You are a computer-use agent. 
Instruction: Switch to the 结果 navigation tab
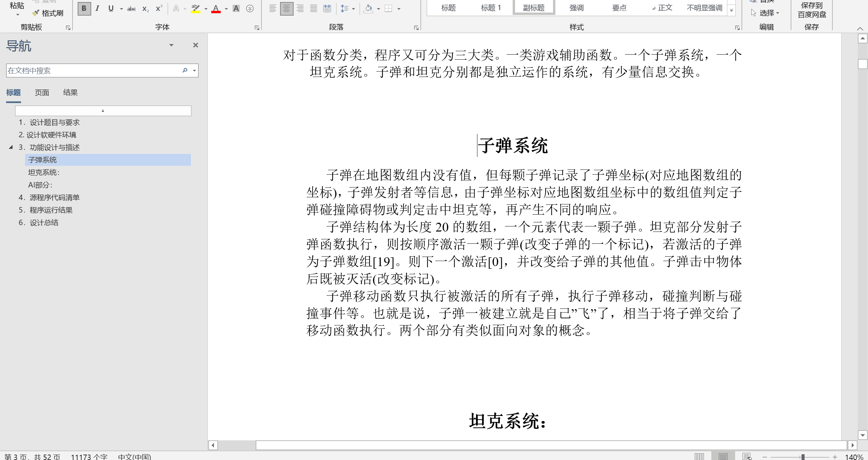click(70, 93)
